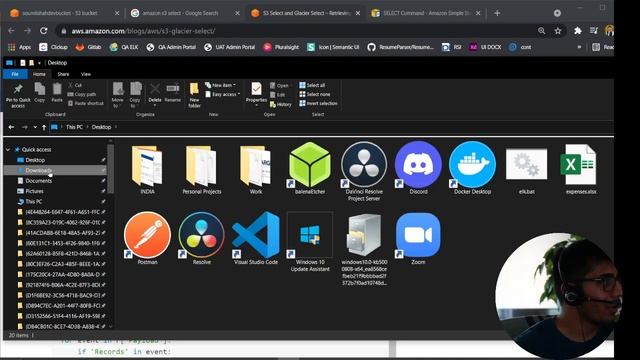This screenshot has height=360, width=640.
Task: Select Windows 10 Update Assistant shortcut
Action: tap(310, 242)
